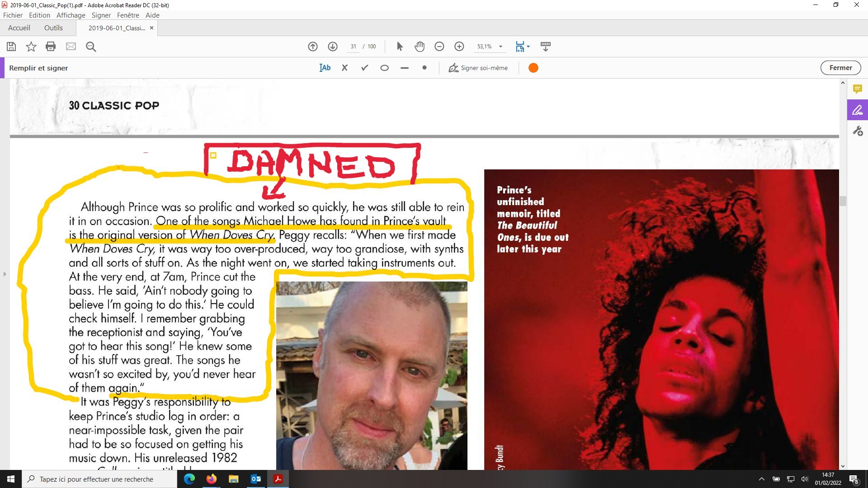The height and width of the screenshot is (488, 868).
Task: Change the orange fill color swatch
Action: (x=533, y=68)
